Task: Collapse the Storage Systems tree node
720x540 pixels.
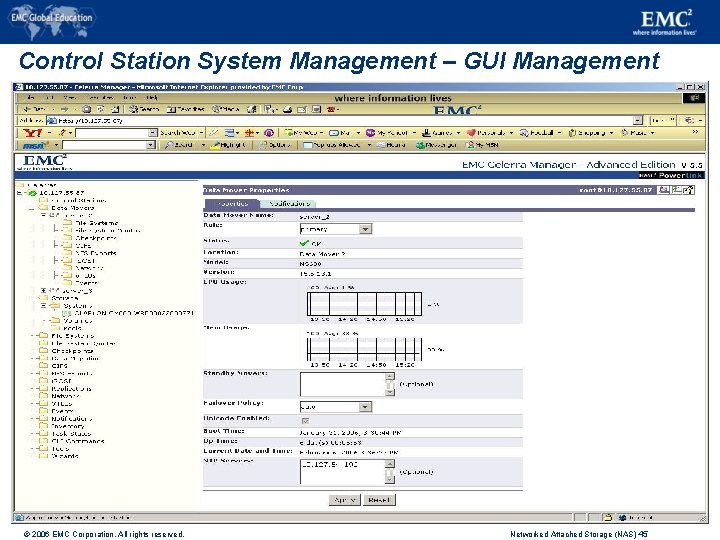Action: point(44,305)
